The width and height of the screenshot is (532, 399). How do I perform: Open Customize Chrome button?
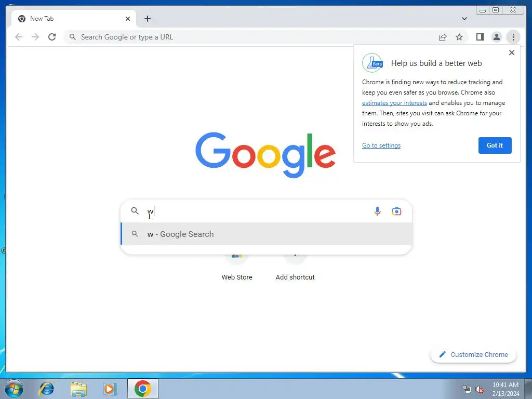click(473, 354)
